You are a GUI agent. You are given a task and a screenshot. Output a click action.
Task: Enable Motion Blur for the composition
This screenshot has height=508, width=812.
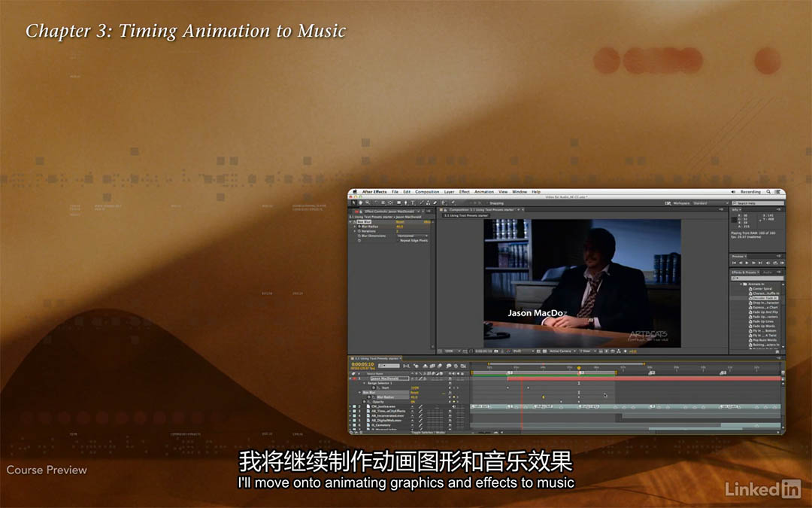(440, 366)
